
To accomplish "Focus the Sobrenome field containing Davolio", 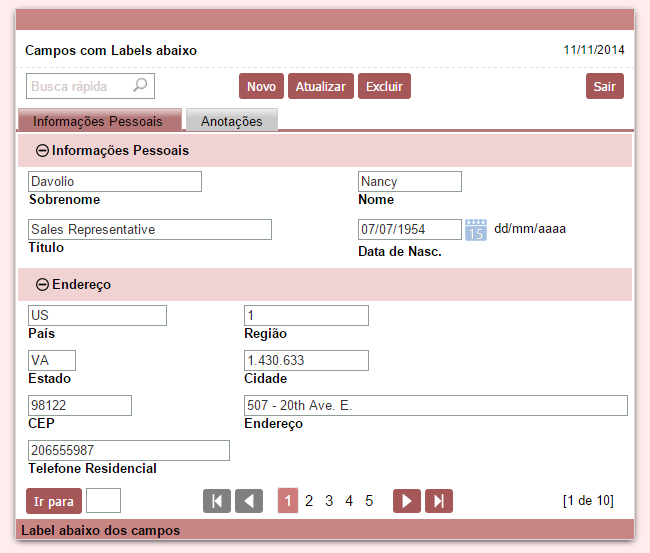I will [115, 182].
